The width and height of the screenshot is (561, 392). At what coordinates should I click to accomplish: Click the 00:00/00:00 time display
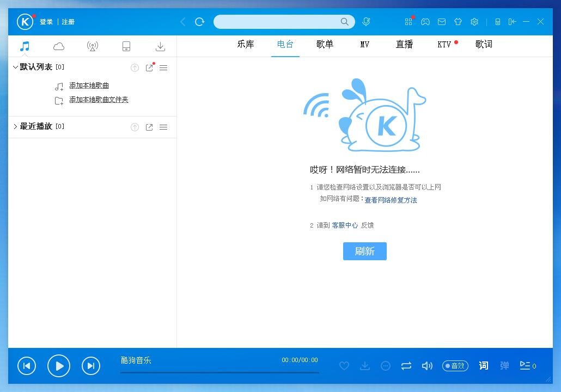pos(300,360)
